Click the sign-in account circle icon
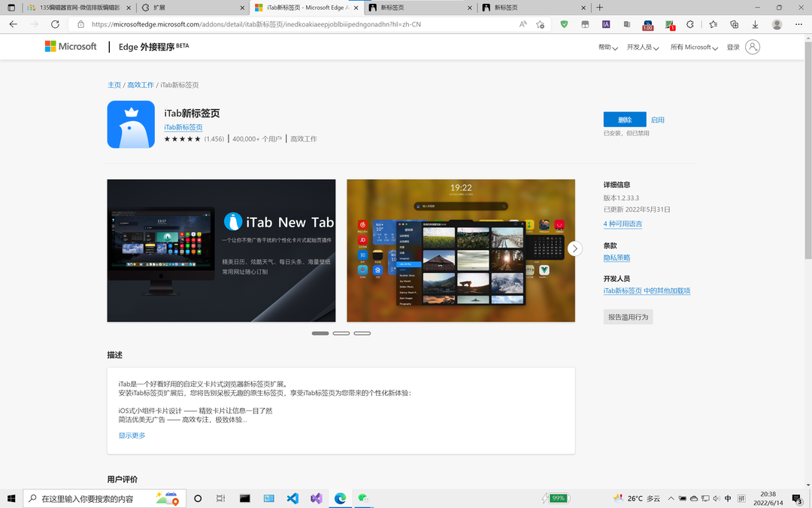Image resolution: width=812 pixels, height=508 pixels. coord(753,47)
